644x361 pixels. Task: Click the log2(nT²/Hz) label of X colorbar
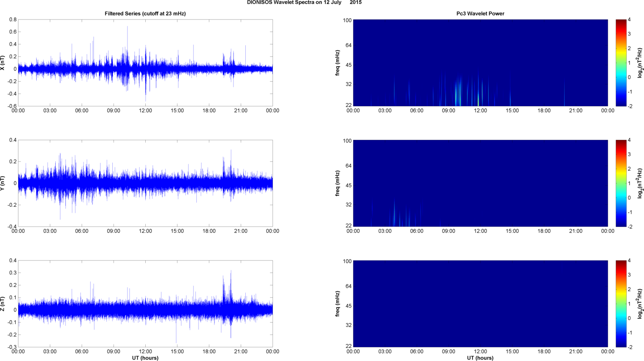[x=640, y=63]
